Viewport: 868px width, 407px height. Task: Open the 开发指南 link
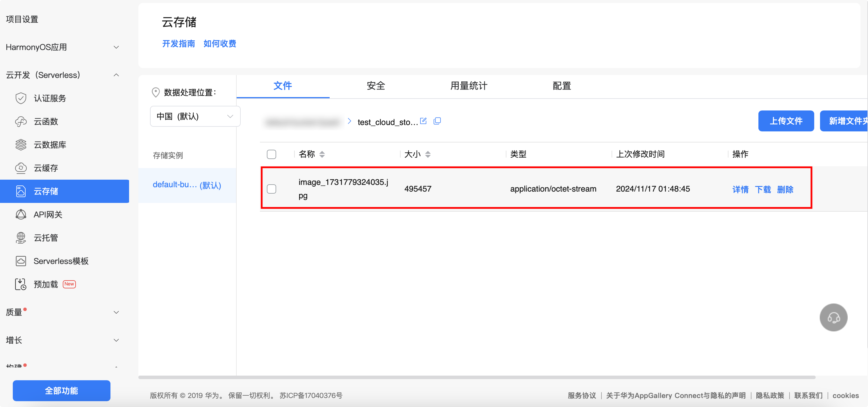point(178,44)
